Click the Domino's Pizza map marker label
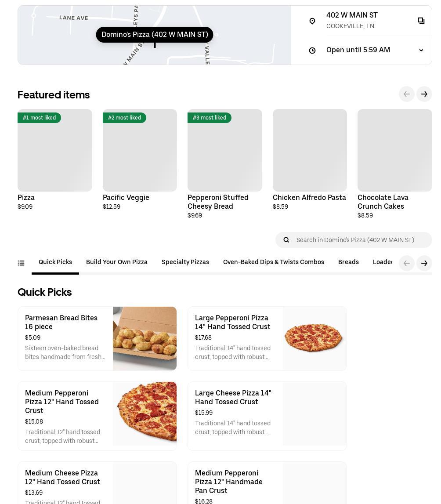The height and width of the screenshot is (504, 441). [x=155, y=35]
